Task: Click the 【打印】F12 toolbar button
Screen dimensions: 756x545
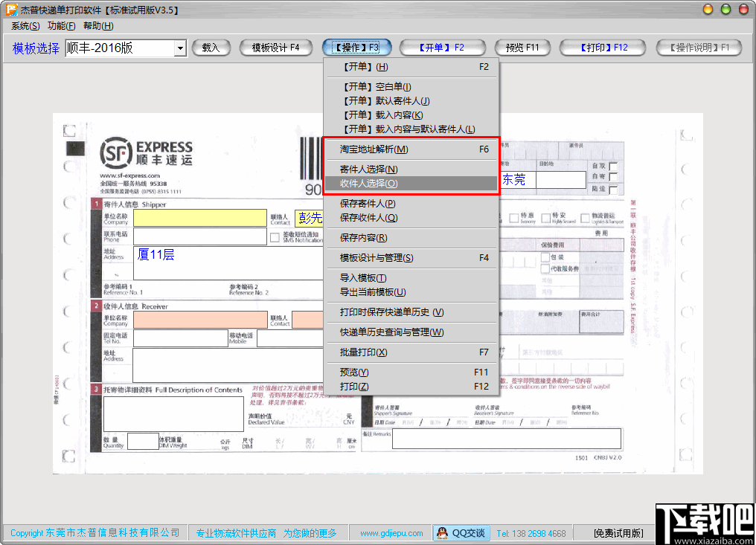Action: (603, 48)
